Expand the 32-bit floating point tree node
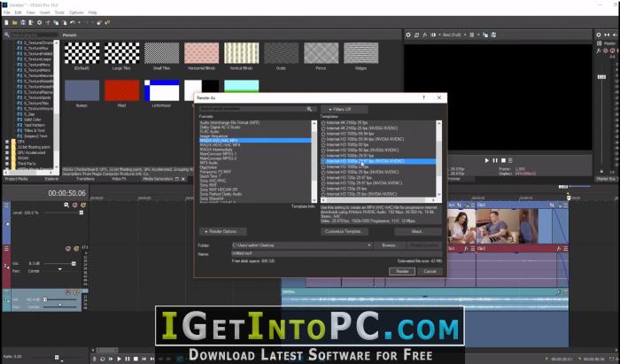 pos(7,147)
